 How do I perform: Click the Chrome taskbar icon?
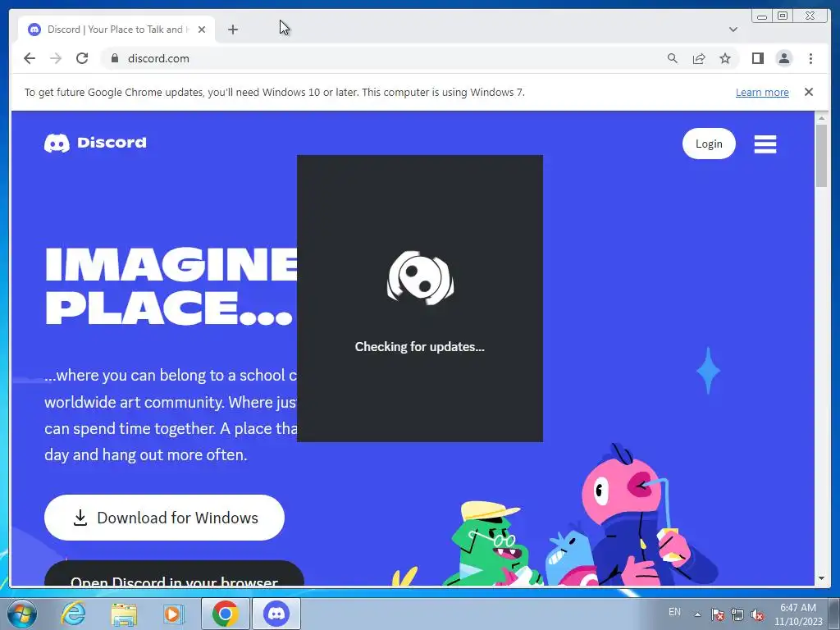click(225, 614)
